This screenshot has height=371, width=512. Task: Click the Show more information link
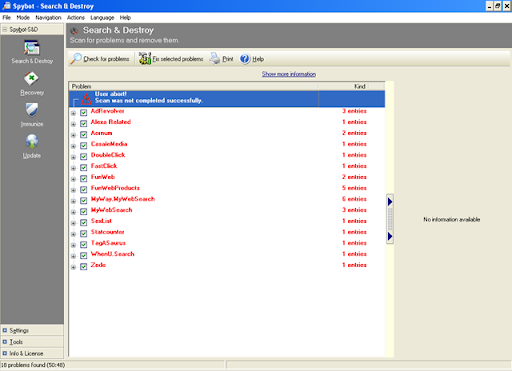tap(289, 74)
